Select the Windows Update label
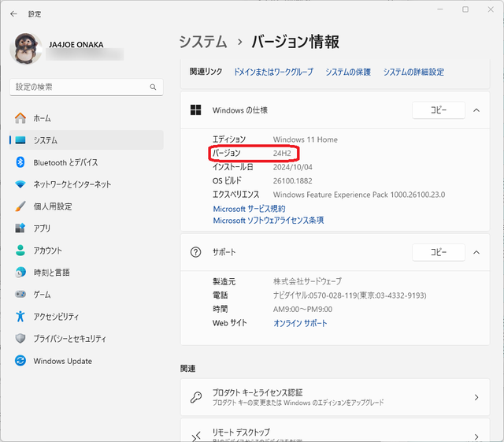The image size is (504, 442). coord(63,361)
